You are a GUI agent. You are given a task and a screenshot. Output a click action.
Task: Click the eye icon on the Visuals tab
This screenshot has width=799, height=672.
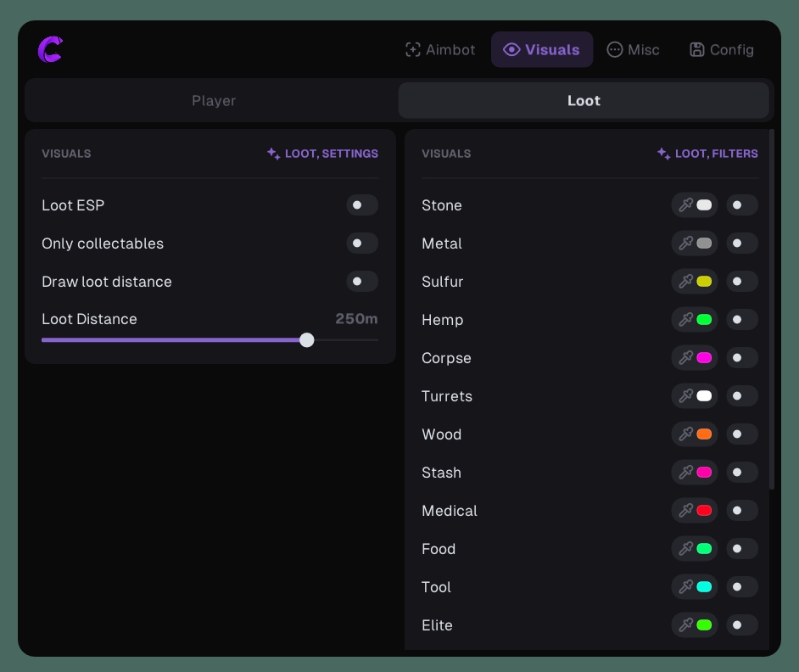pos(511,49)
